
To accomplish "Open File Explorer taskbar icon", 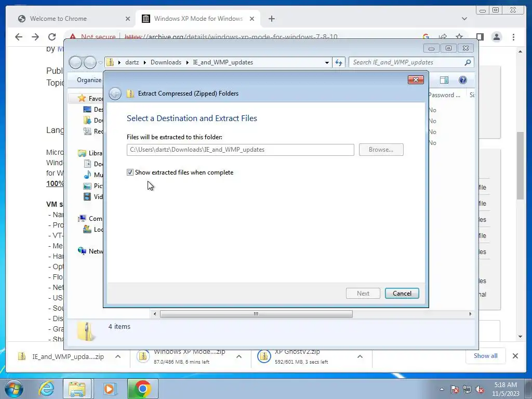I will (77, 389).
